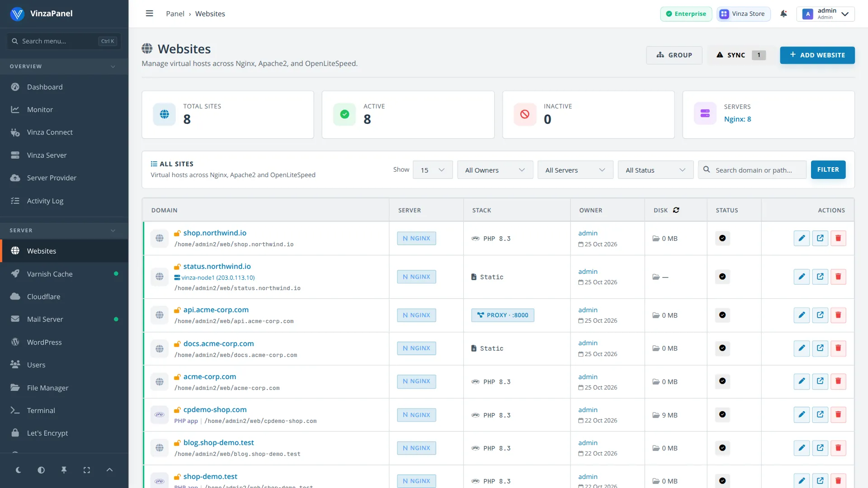Toggle status of status.northwind.io

(722, 277)
